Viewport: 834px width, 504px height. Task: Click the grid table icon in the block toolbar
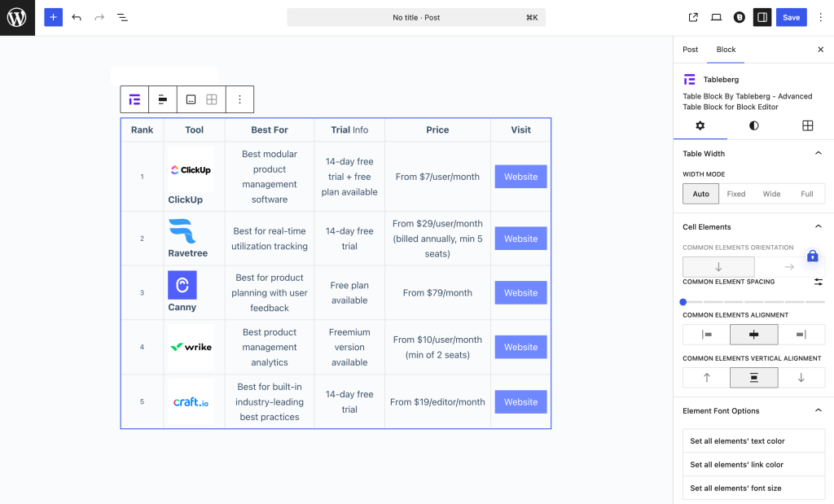[x=212, y=99]
